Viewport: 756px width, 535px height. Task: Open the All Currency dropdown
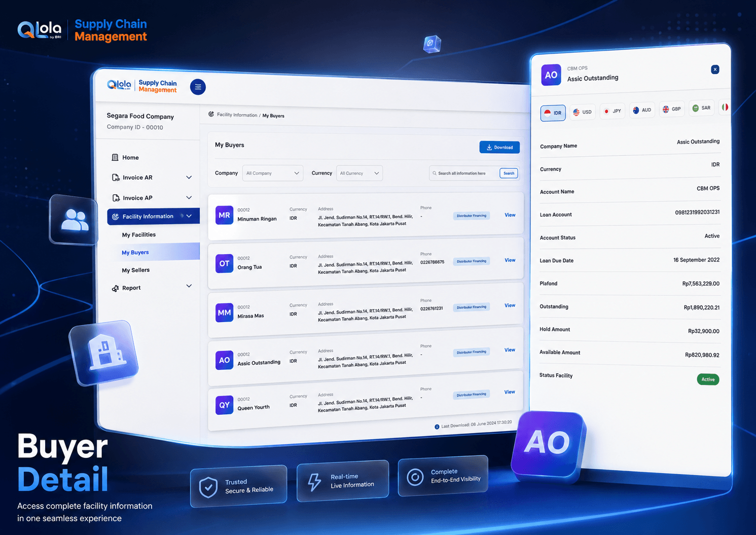point(359,173)
